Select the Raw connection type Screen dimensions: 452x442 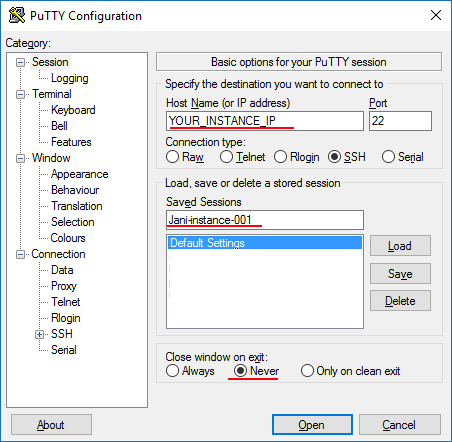[x=172, y=157]
